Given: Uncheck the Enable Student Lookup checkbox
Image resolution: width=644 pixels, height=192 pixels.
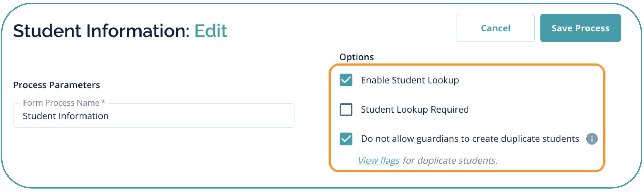Looking at the screenshot, I should (346, 80).
